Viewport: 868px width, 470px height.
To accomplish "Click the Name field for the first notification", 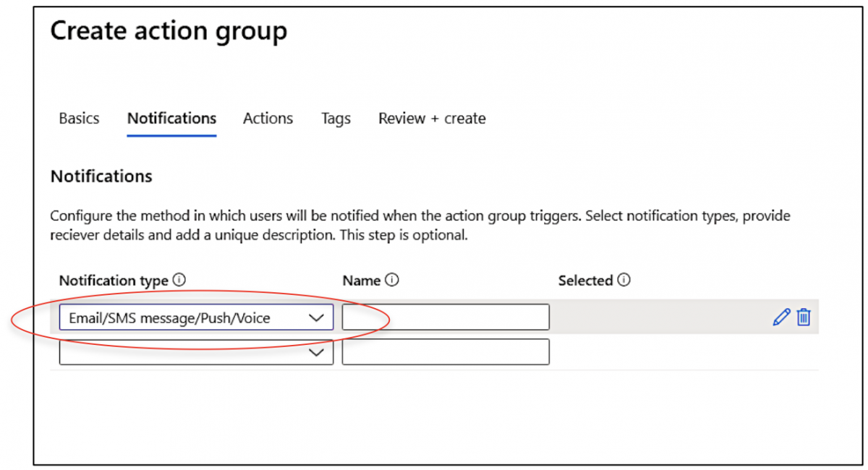I will [445, 317].
